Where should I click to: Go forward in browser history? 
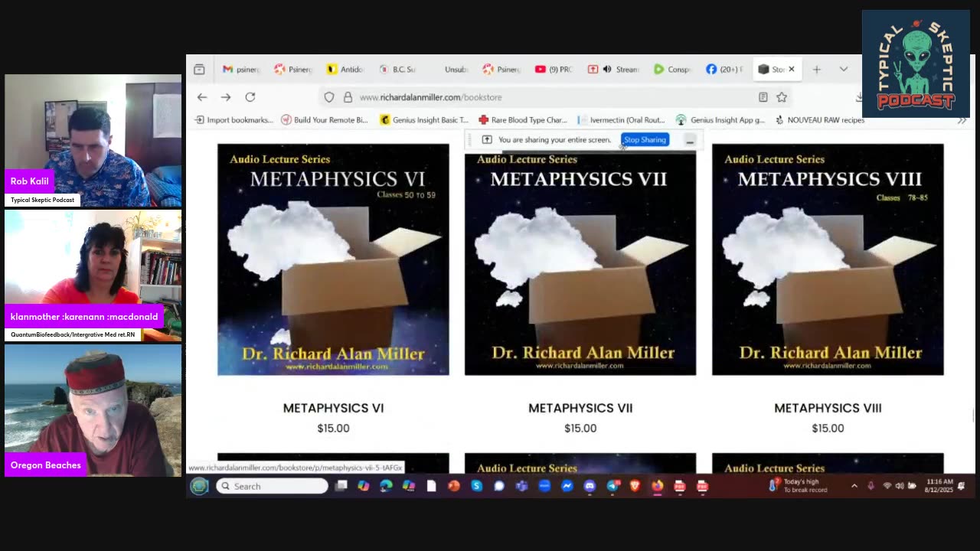click(226, 97)
